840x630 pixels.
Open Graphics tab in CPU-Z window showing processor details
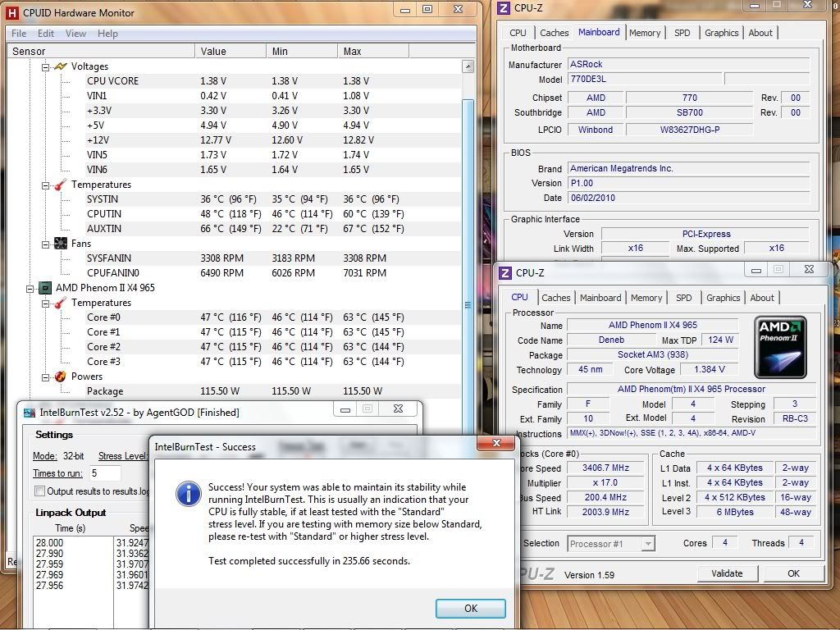coord(723,298)
